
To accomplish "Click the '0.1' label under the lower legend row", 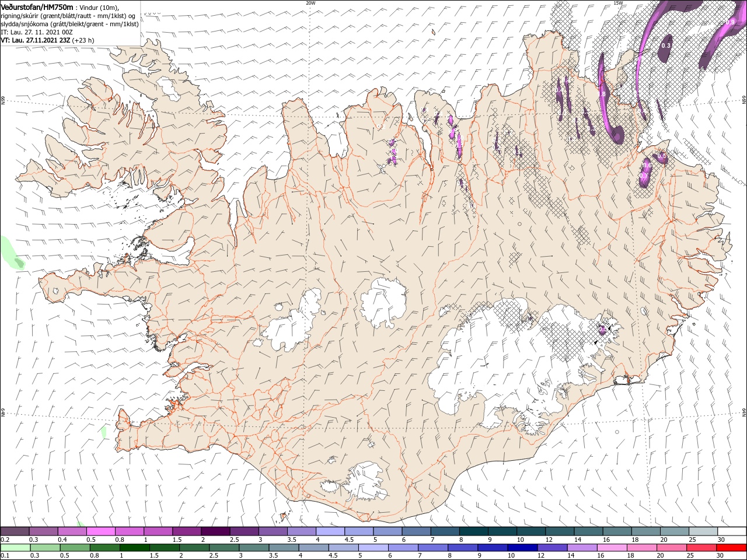I will click(x=5, y=556).
